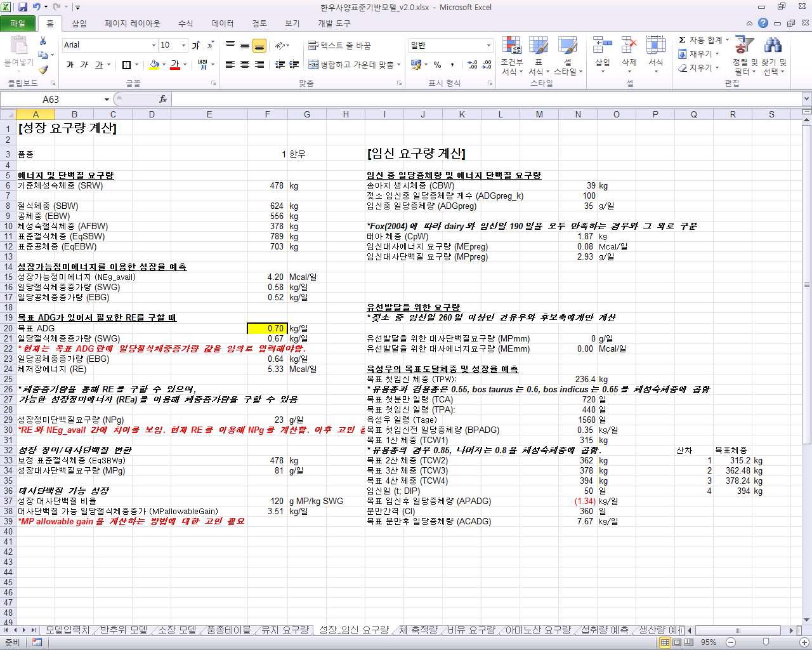Viewport: 812px width, 650px height.
Task: Switch to the 수식 ribbon tab
Action: click(x=185, y=23)
